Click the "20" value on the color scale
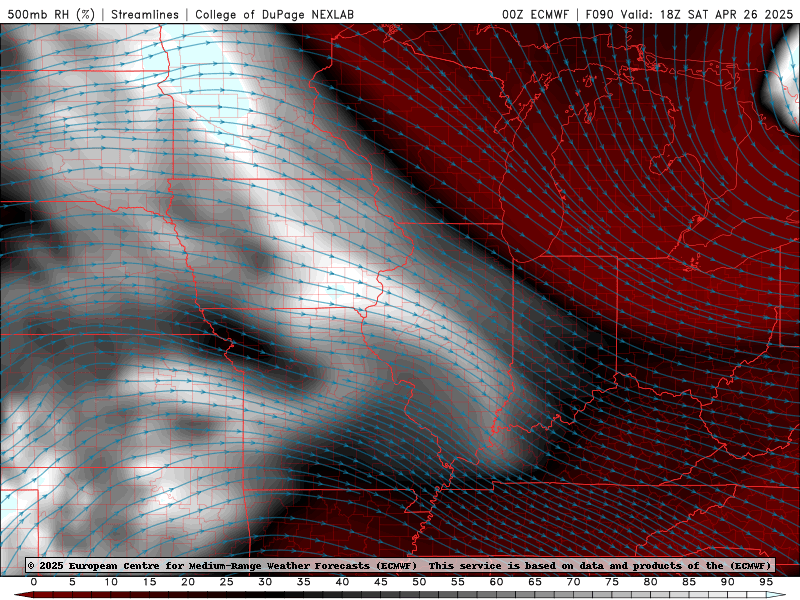The height and width of the screenshot is (600, 800). 188,582
